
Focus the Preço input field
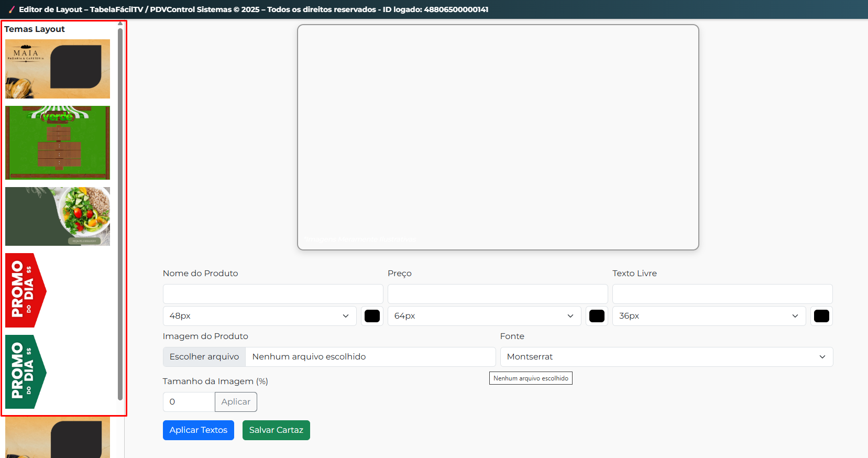tap(497, 294)
